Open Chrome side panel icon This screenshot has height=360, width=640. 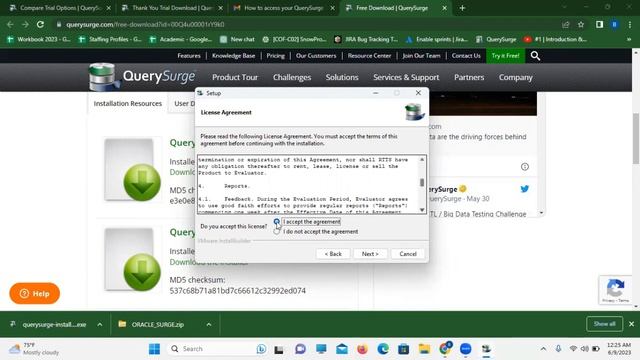click(x=599, y=24)
